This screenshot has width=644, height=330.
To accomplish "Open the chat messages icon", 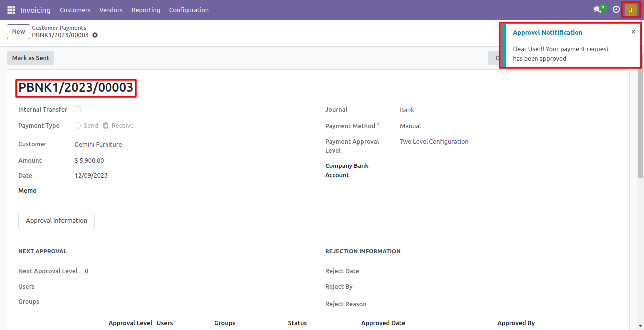I will [597, 10].
